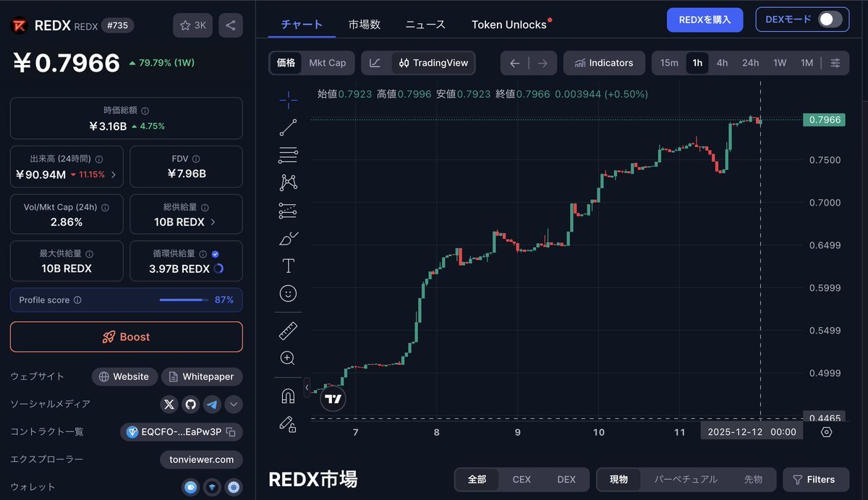Click the Boost button
This screenshot has width=868, height=500.
(126, 337)
